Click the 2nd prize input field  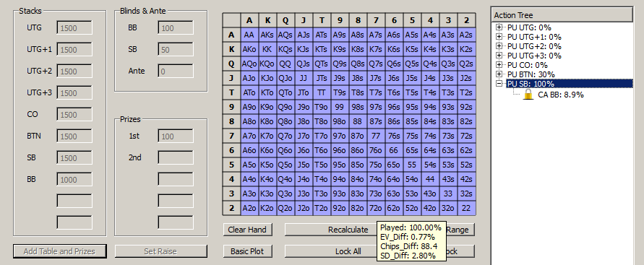coord(176,157)
